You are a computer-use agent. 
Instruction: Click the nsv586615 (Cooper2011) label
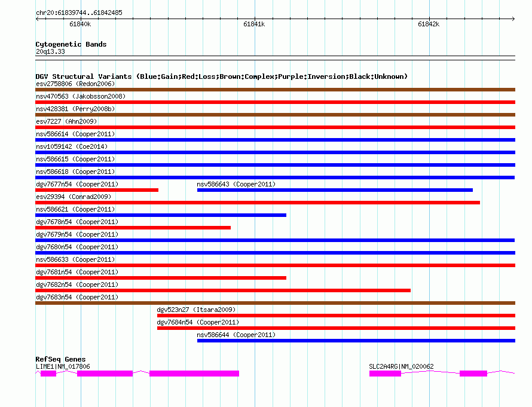(x=75, y=159)
